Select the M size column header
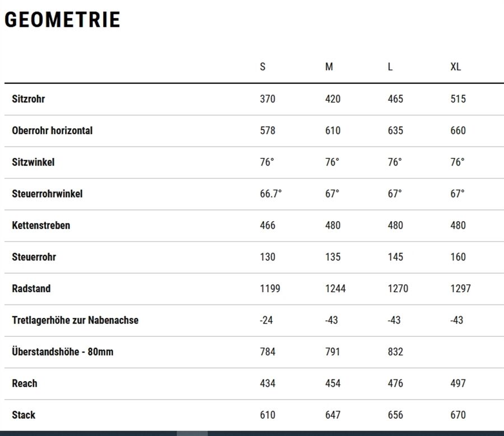Image resolution: width=504 pixels, height=436 pixels. point(329,67)
